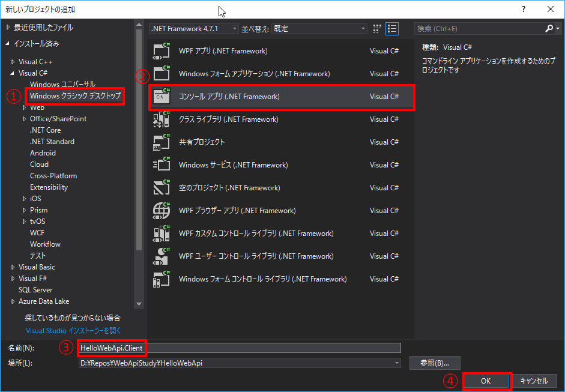565x392 pixels.
Task: Expand the tvOS node
Action: pos(25,222)
